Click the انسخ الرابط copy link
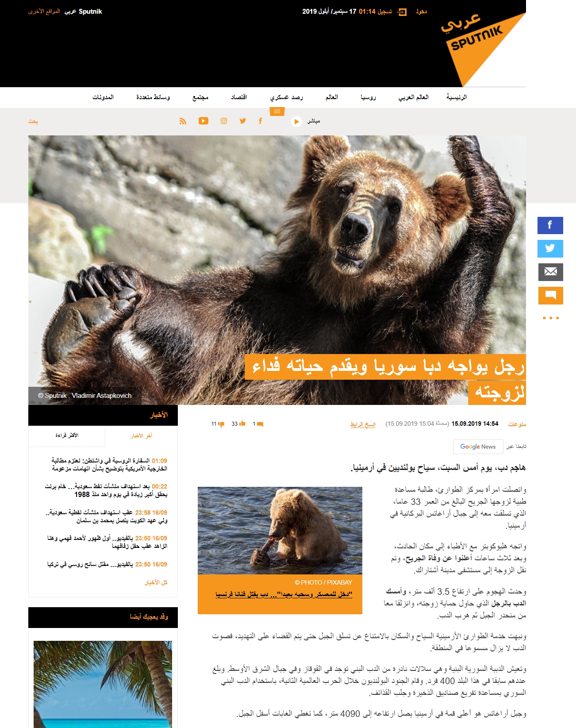This screenshot has height=728, width=576. coord(363,424)
